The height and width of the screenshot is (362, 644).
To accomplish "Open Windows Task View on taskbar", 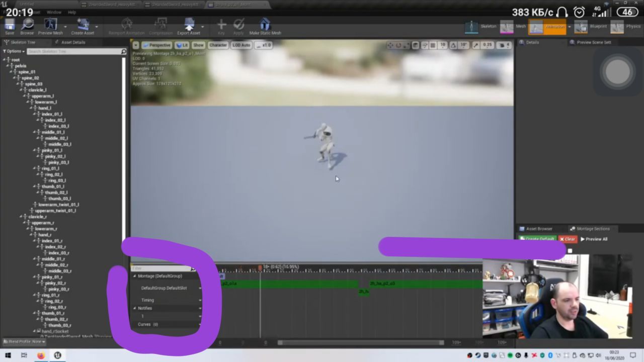I will [x=24, y=355].
